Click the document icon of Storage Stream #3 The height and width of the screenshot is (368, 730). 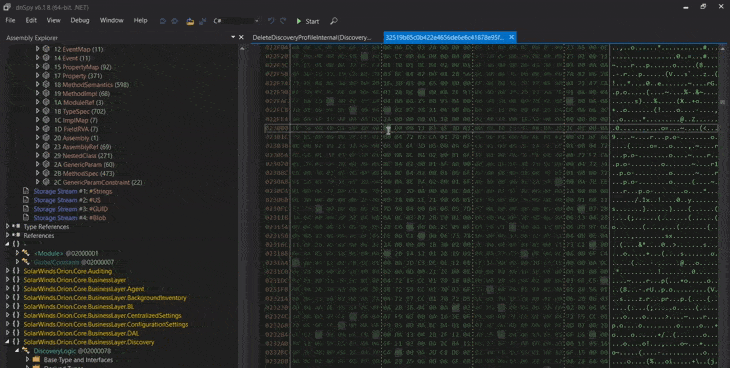point(26,209)
